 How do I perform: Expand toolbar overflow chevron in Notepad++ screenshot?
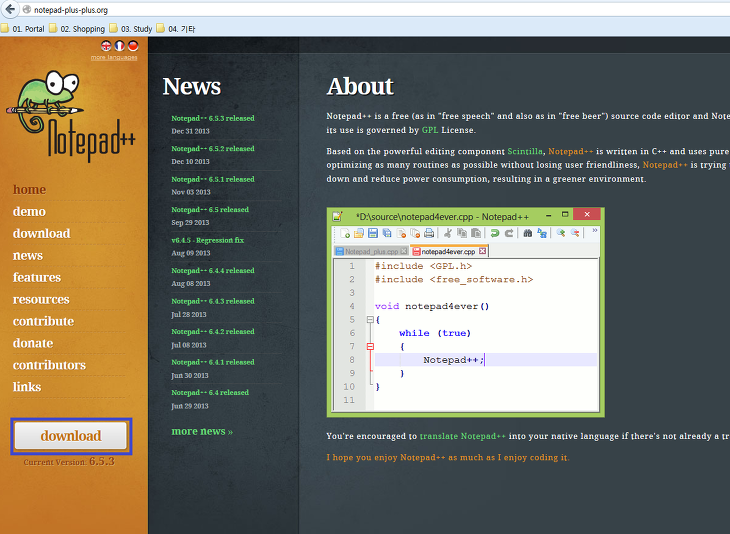tap(595, 230)
